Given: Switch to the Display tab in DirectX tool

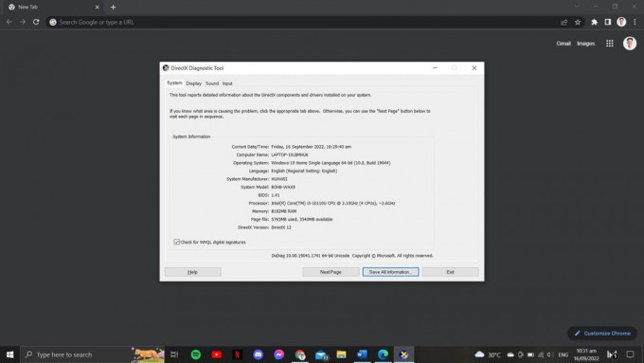Looking at the screenshot, I should click(x=193, y=83).
